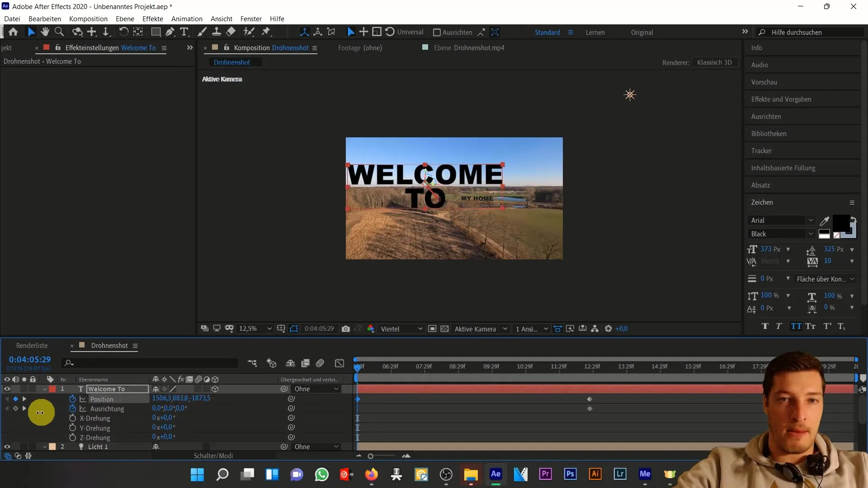Open the Effekte menu
Viewport: 868px width, 488px height.
153,19
